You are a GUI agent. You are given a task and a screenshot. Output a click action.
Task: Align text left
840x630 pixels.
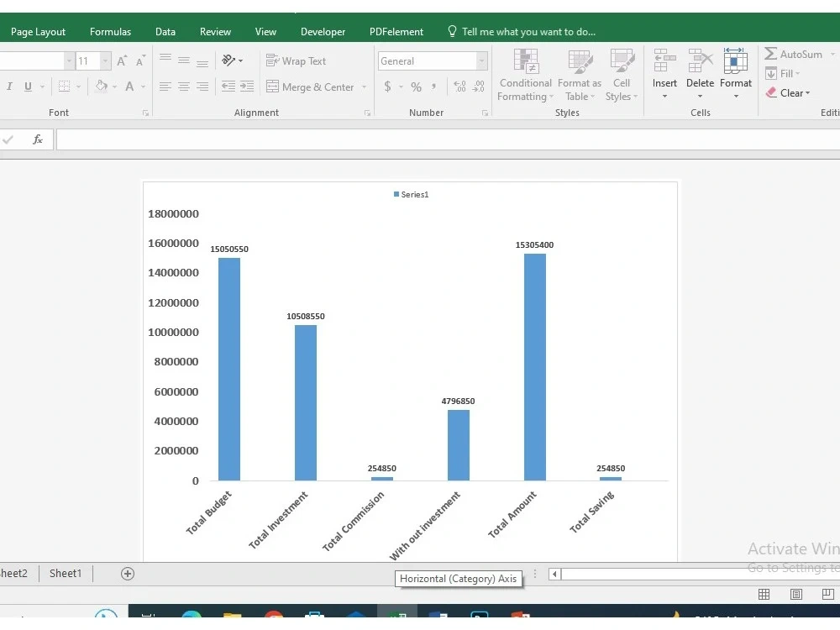click(165, 87)
